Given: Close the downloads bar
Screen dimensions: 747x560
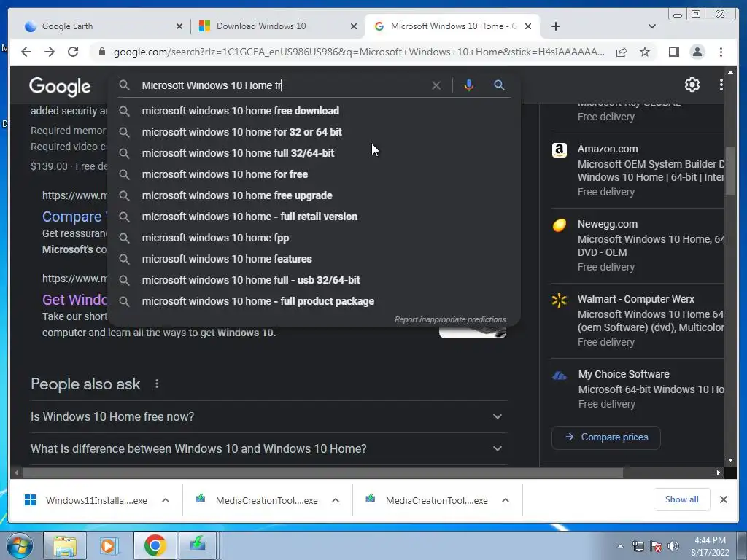Looking at the screenshot, I should pyautogui.click(x=723, y=499).
